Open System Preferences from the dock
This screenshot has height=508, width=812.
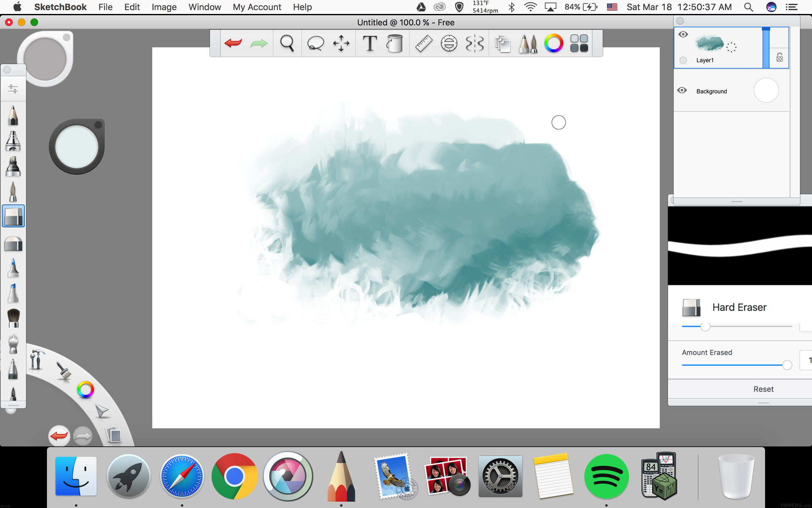pos(500,476)
